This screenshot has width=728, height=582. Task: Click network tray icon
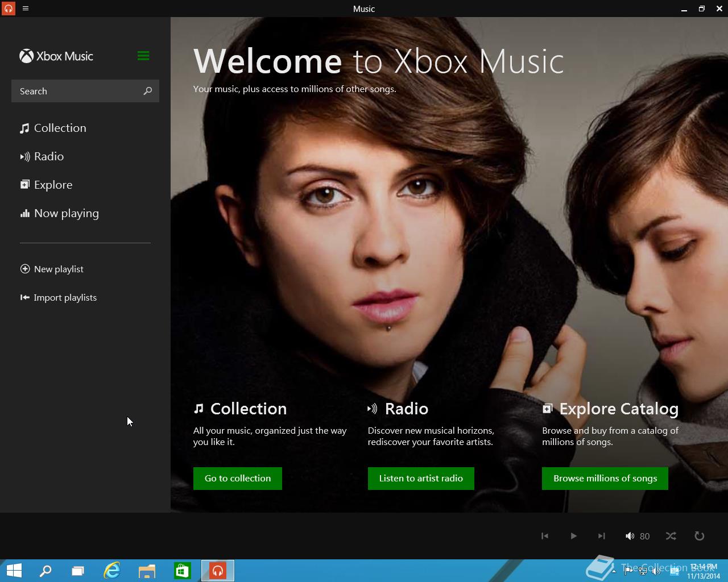tap(643, 571)
